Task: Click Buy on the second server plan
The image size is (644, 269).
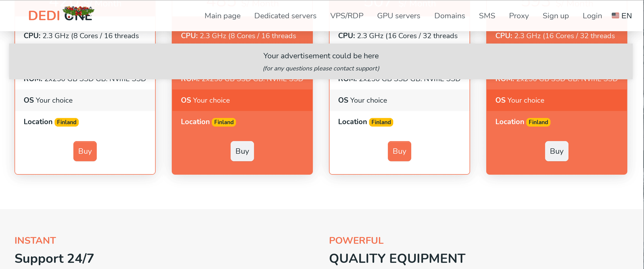Action: 242,151
